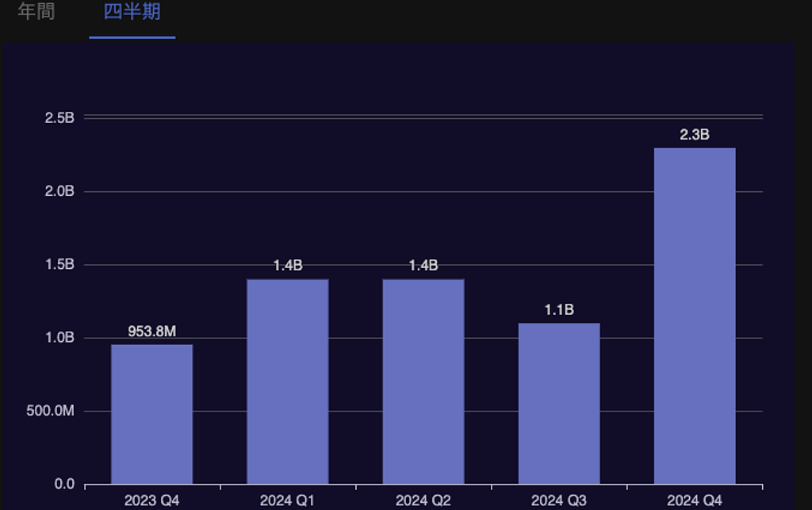Click the 2.3B value label
The width and height of the screenshot is (812, 510).
pos(695,135)
